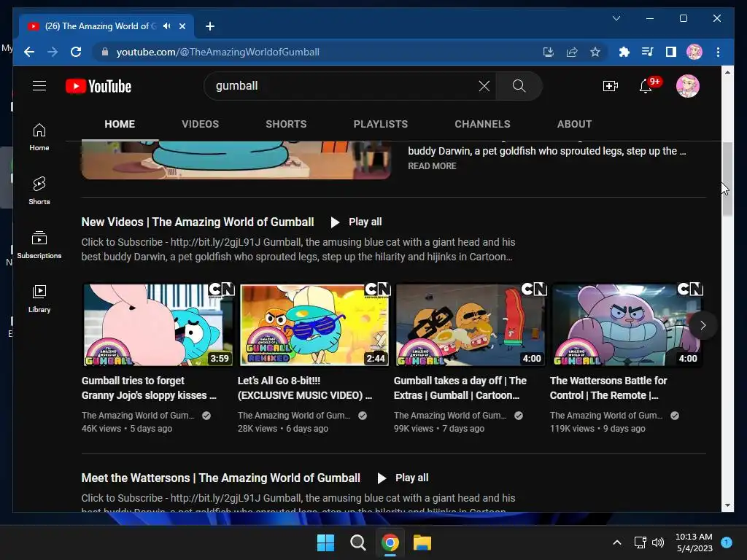Image resolution: width=747 pixels, height=560 pixels.
Task: Open the Chrome extensions puzzle icon
Action: [x=624, y=52]
